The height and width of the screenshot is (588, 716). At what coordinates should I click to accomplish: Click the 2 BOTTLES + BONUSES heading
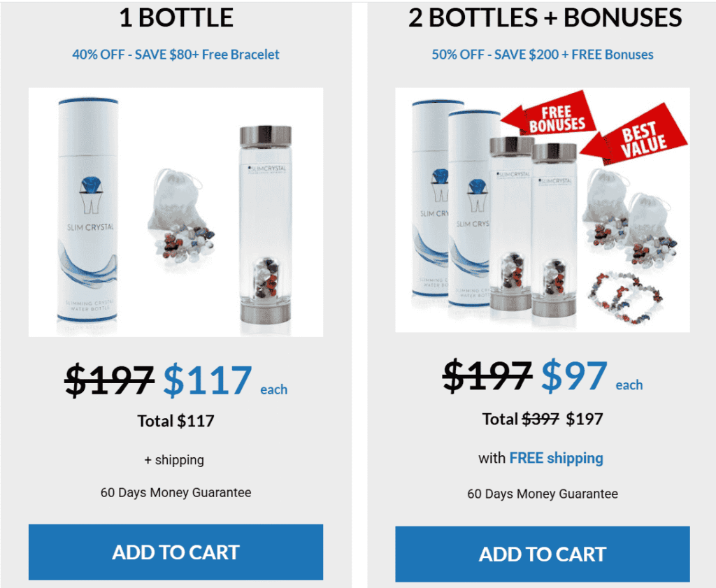click(545, 17)
